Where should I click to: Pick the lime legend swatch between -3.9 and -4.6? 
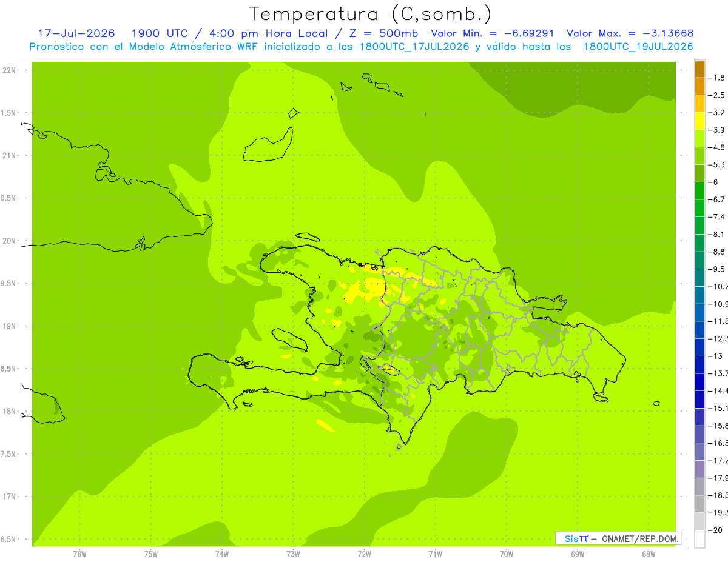click(699, 139)
